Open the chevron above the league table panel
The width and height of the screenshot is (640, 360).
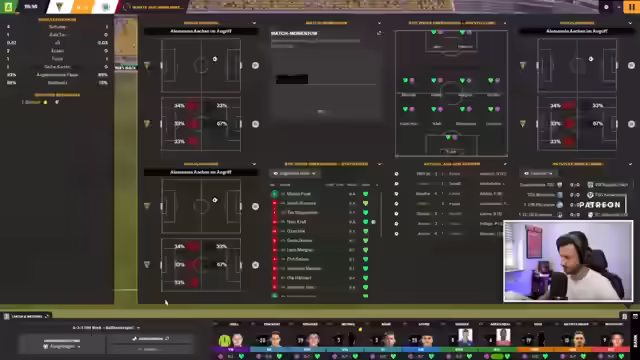(630, 164)
